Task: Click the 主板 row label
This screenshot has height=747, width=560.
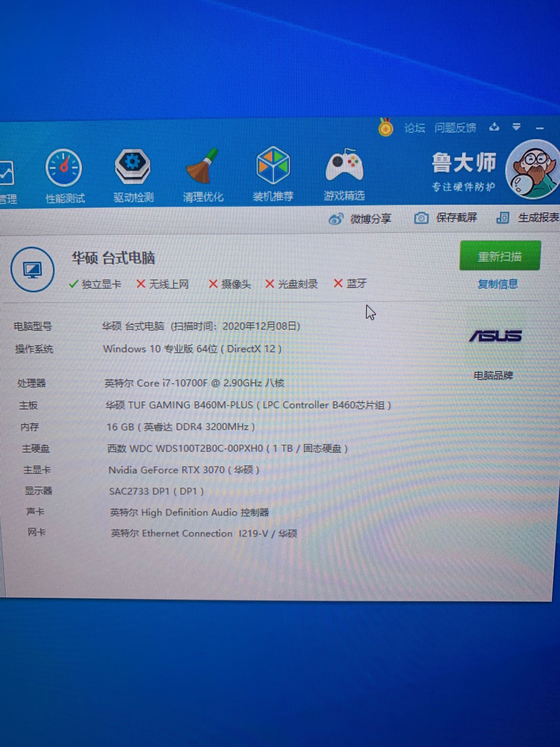Action: 28,405
